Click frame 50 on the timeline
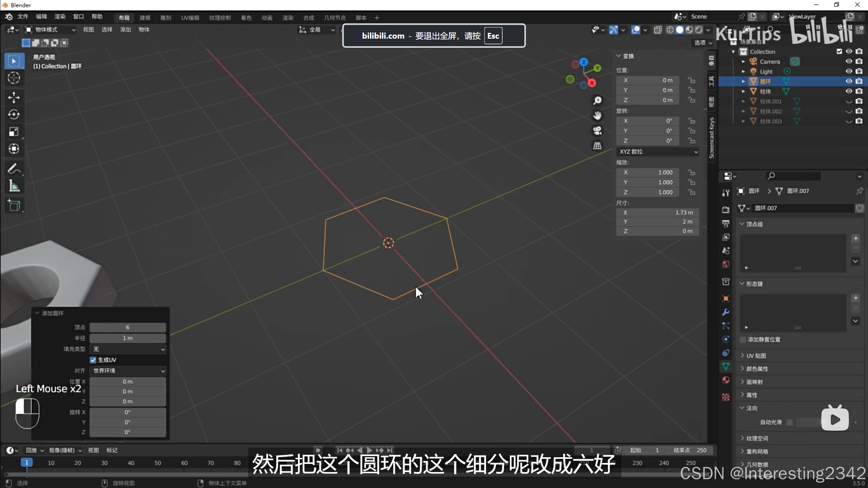 [158, 463]
